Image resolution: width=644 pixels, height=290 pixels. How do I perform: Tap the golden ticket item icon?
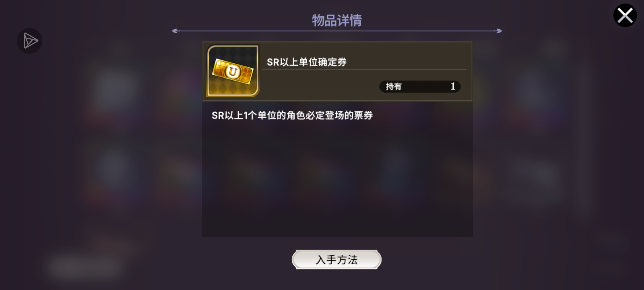pyautogui.click(x=232, y=71)
